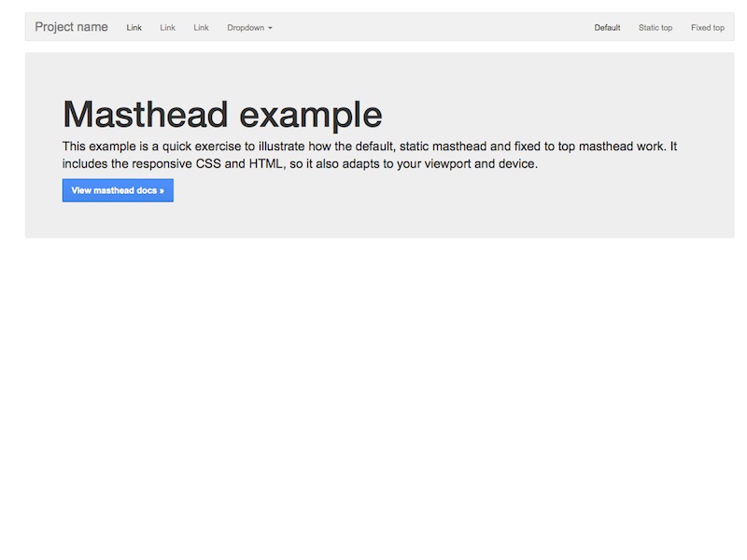Select the first active Link in navbar

click(x=134, y=28)
